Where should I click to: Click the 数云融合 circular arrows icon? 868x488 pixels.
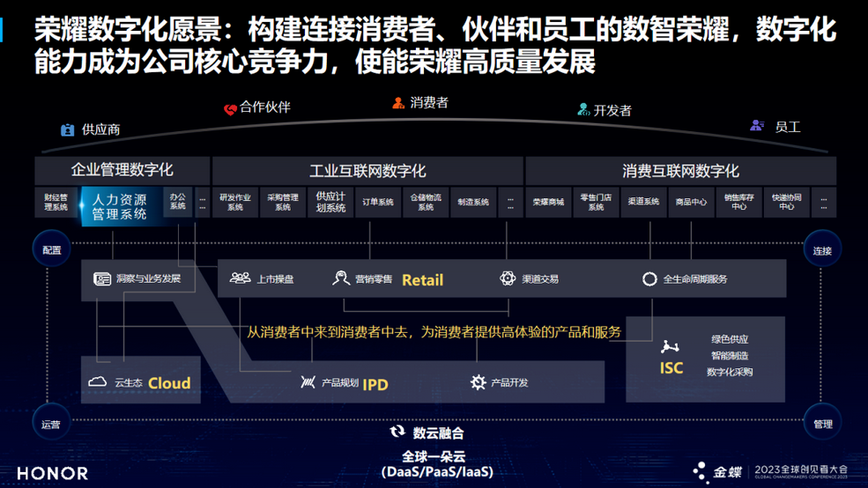[397, 432]
